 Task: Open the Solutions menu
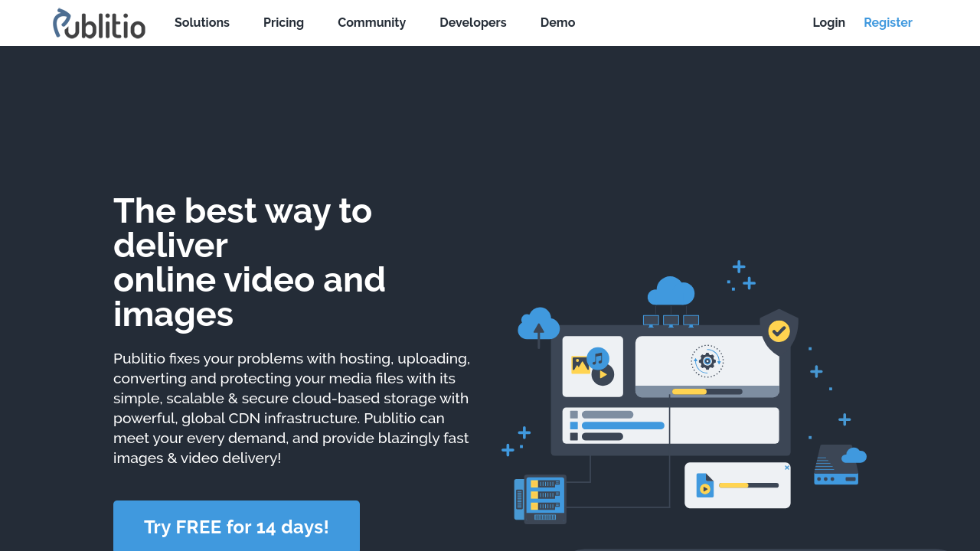click(202, 23)
